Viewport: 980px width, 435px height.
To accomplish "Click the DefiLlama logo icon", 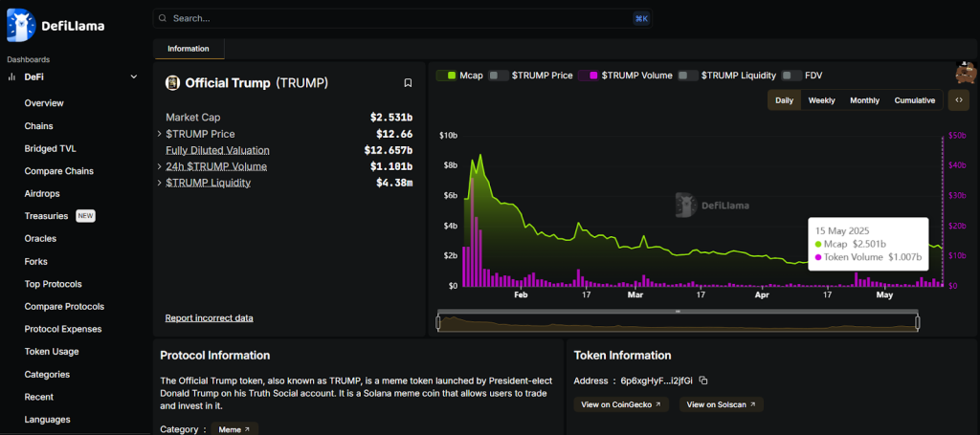I will click(21, 26).
